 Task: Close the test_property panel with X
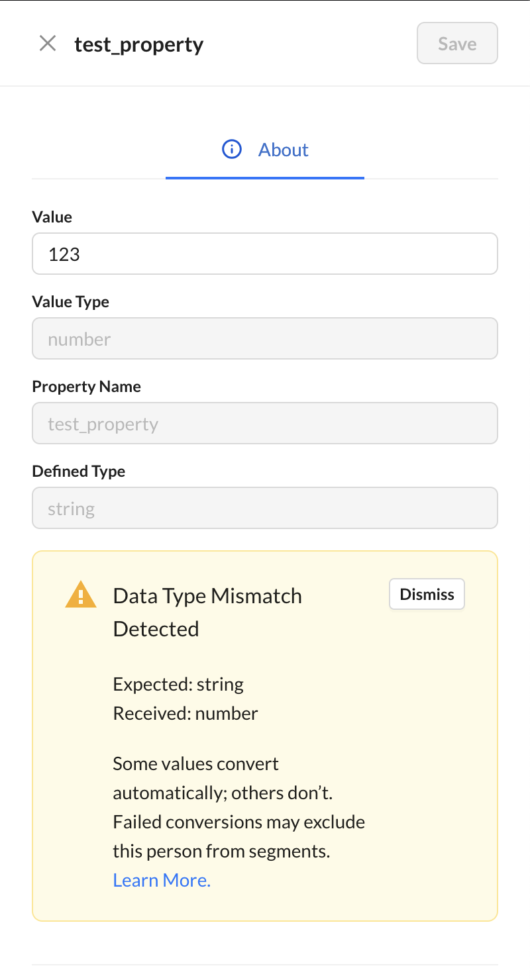pos(48,44)
